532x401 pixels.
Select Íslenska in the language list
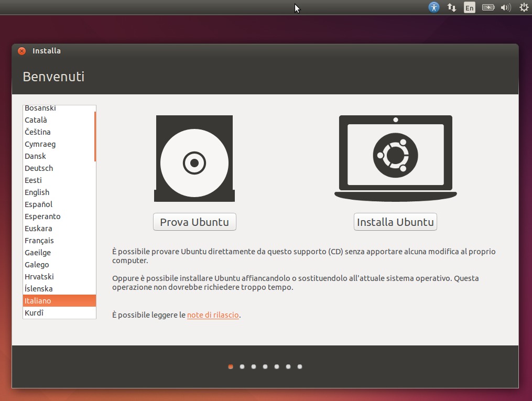(59, 289)
